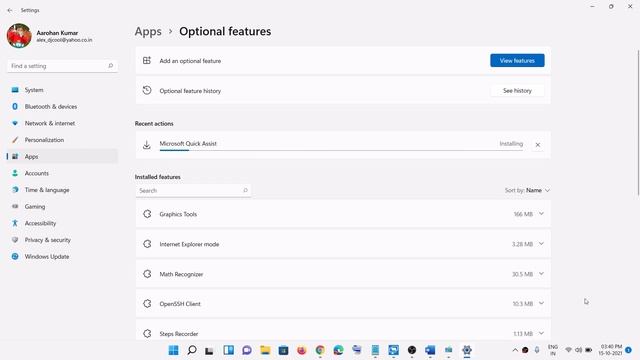Expand the Graphics Tools feature

(x=541, y=213)
